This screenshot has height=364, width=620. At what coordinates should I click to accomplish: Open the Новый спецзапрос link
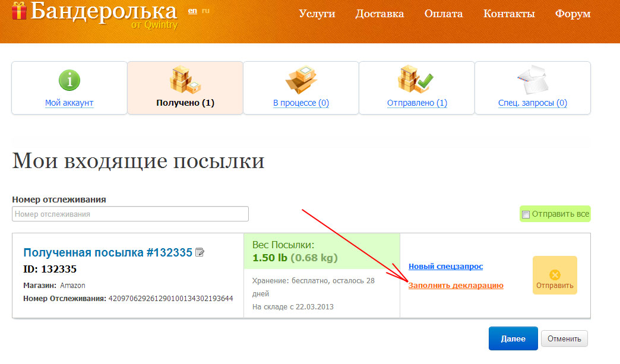445,267
